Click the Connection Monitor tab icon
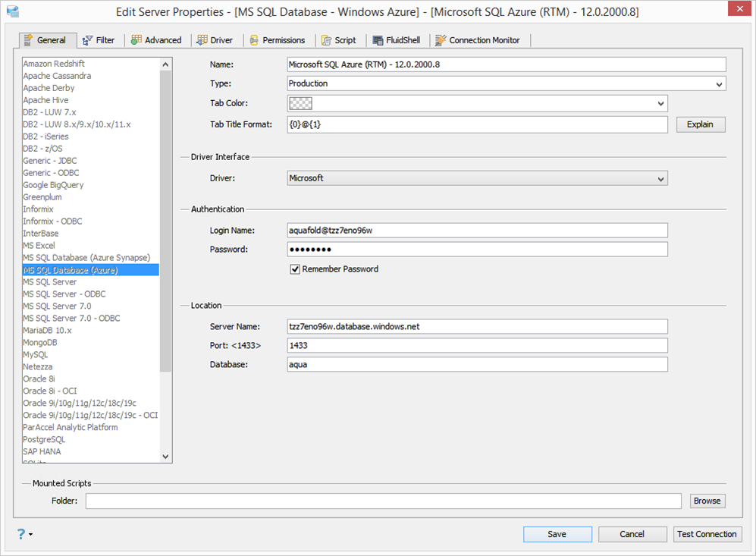Image resolution: width=756 pixels, height=556 pixels. click(x=441, y=40)
